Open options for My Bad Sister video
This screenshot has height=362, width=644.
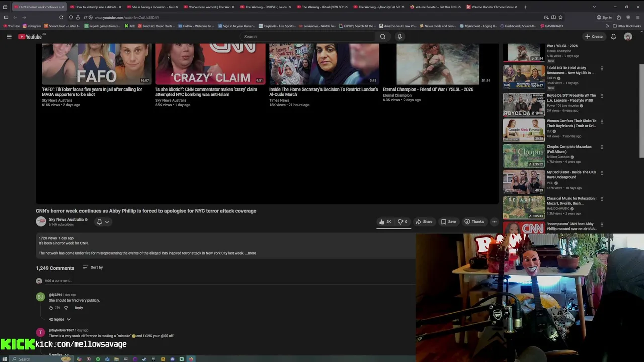click(x=602, y=173)
